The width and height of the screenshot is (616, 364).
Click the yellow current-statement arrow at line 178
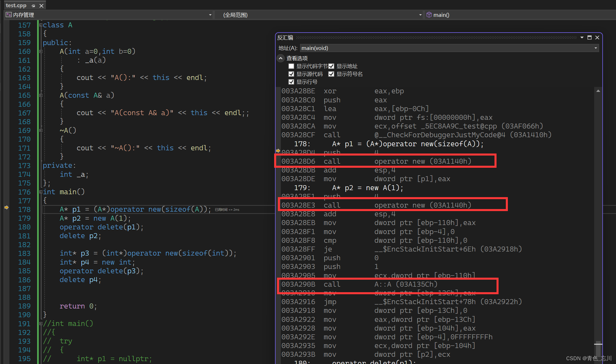pos(6,207)
